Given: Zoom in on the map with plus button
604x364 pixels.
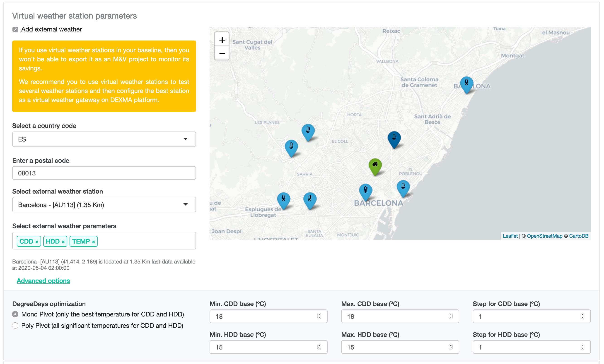Looking at the screenshot, I should 222,39.
